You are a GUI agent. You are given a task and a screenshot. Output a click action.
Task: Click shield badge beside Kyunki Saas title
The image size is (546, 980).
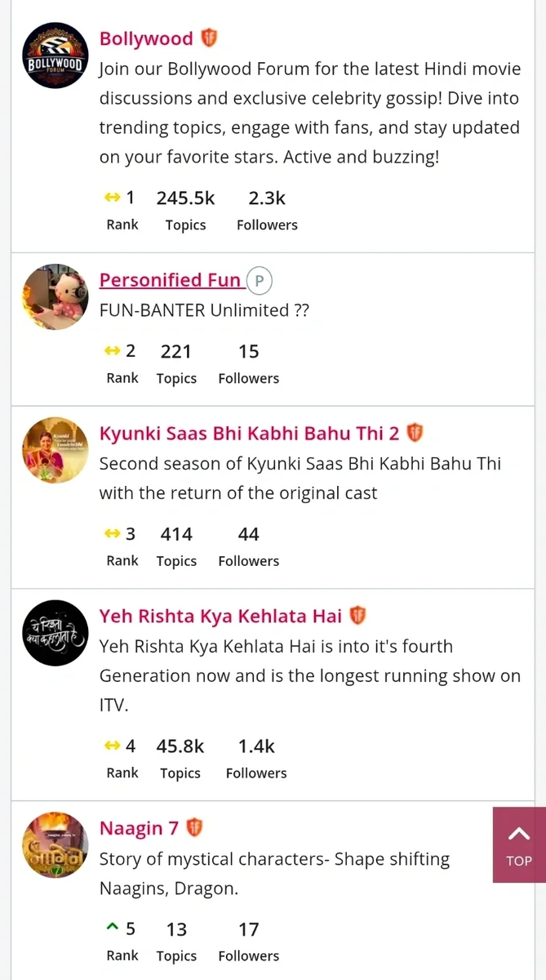[415, 433]
